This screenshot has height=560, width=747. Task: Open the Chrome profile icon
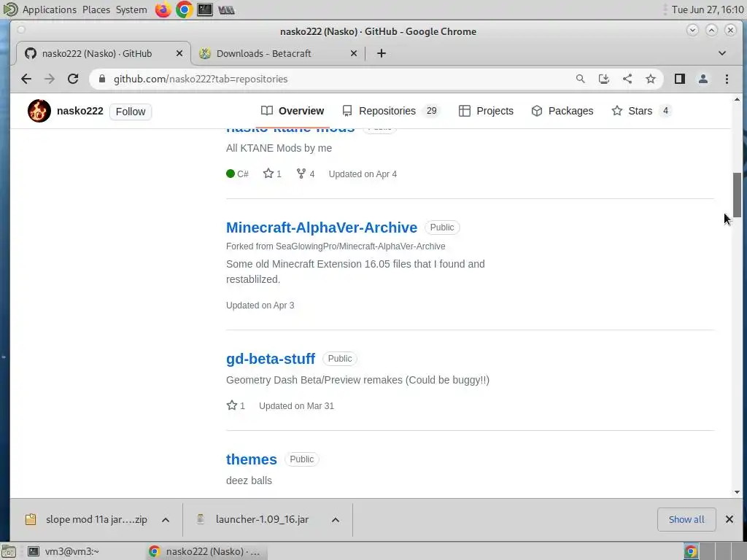pos(703,79)
